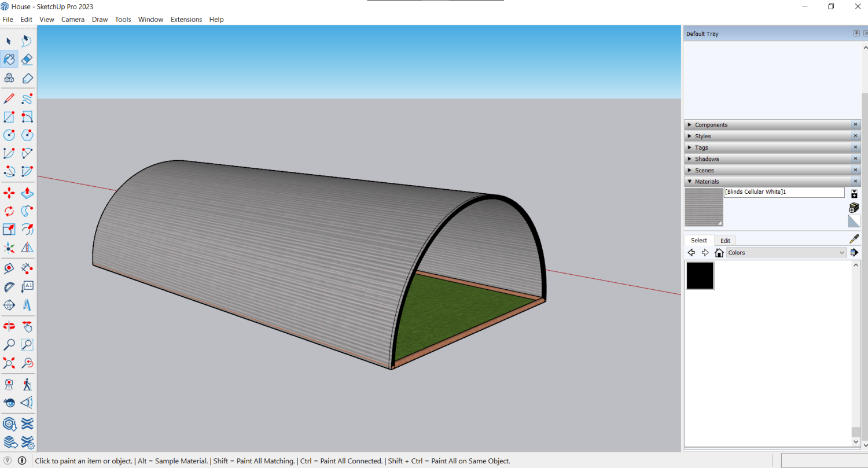The height and width of the screenshot is (468, 868).
Task: Pick the Paint Bucket tool
Action: [x=9, y=59]
